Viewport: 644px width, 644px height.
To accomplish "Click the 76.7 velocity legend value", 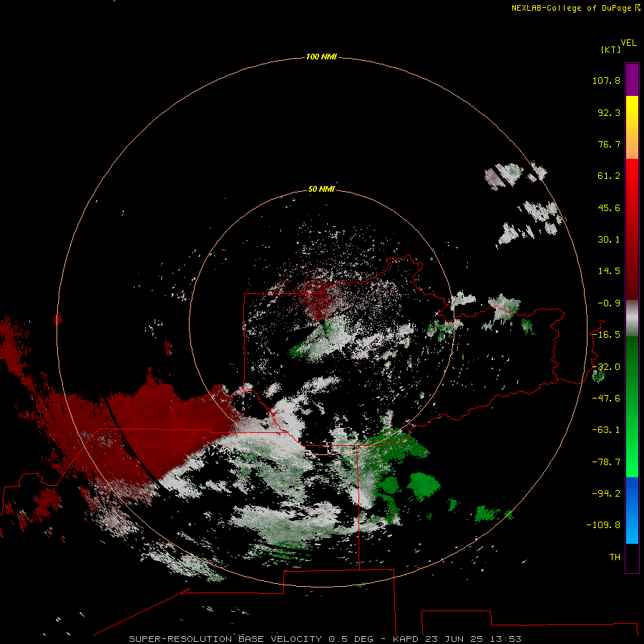I will [609, 144].
